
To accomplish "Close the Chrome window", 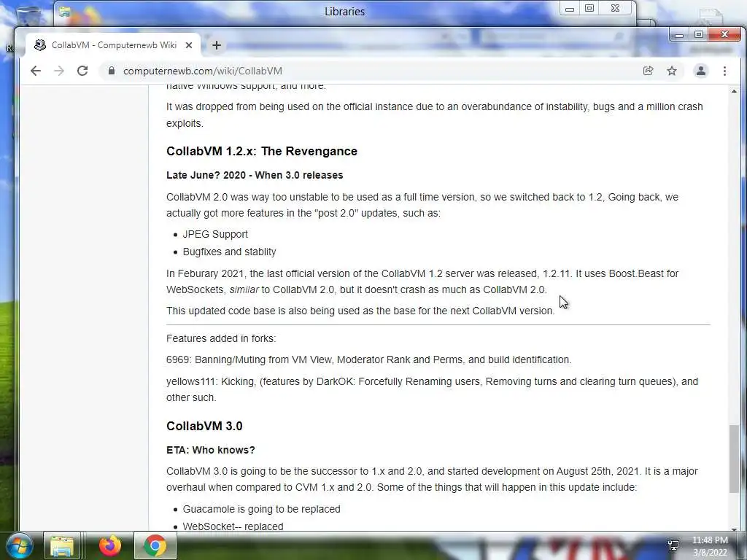I will pyautogui.click(x=724, y=35).
